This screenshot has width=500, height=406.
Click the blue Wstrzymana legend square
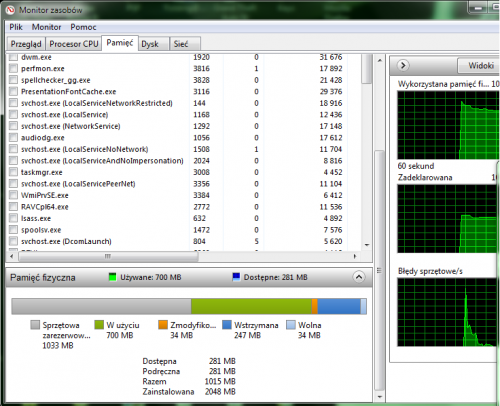[x=227, y=325]
